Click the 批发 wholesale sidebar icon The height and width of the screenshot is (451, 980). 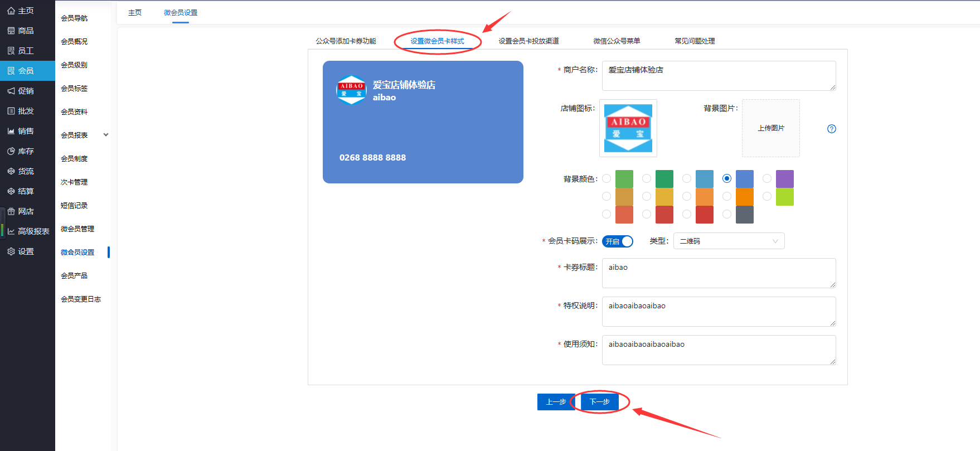pos(11,111)
